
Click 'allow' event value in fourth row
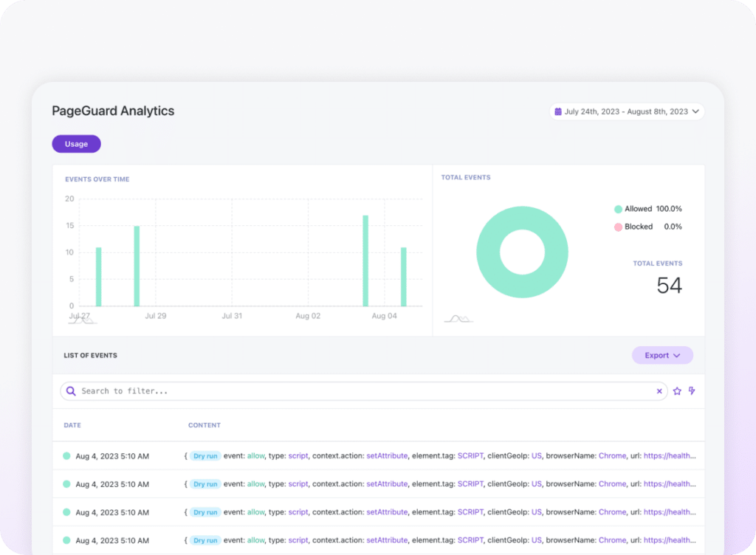(x=256, y=540)
